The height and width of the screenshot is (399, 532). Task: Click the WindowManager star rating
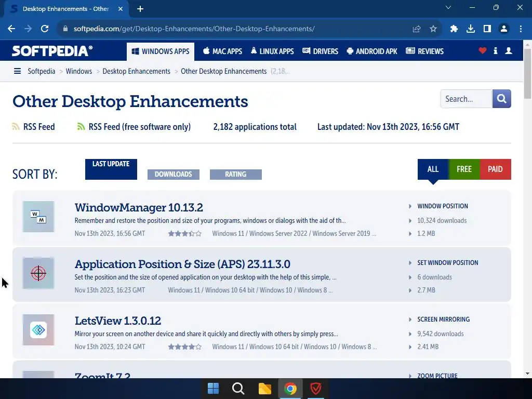pyautogui.click(x=185, y=233)
